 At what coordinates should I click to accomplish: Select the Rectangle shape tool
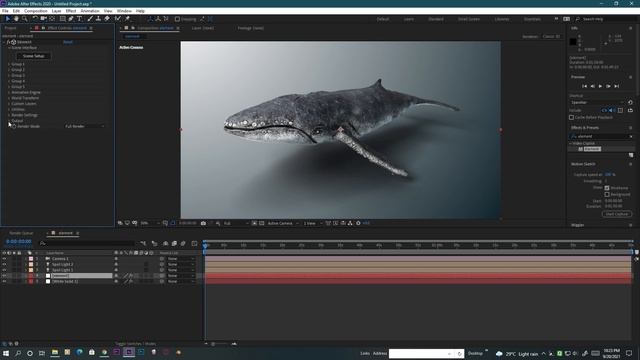62,19
